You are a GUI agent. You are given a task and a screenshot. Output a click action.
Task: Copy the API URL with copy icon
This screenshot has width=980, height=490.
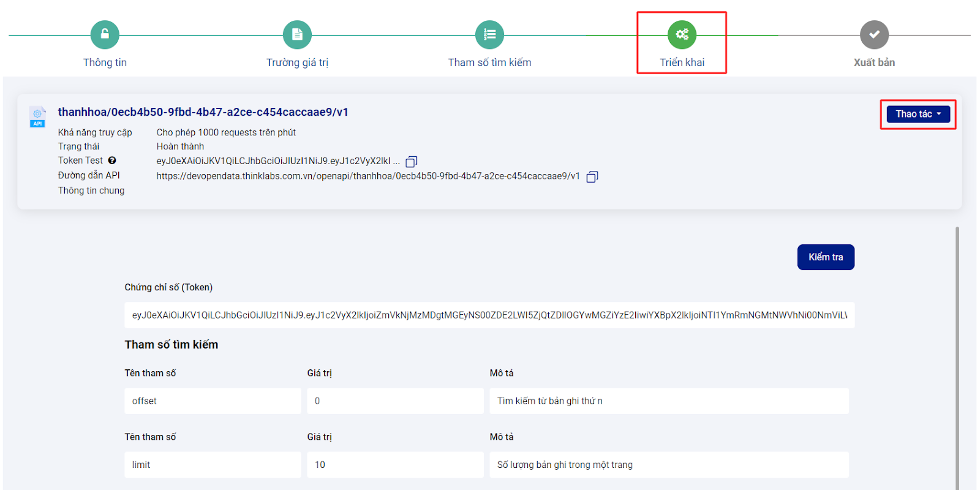pos(592,177)
